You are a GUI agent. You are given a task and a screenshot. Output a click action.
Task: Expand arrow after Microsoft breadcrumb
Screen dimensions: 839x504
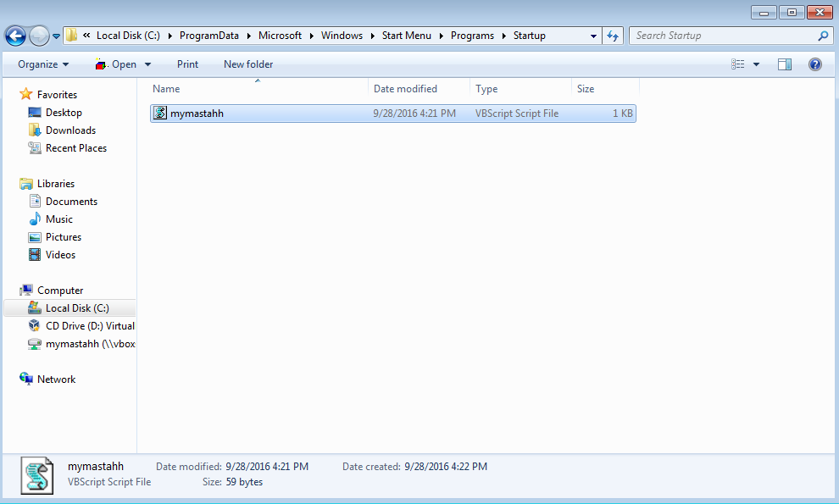(x=311, y=36)
